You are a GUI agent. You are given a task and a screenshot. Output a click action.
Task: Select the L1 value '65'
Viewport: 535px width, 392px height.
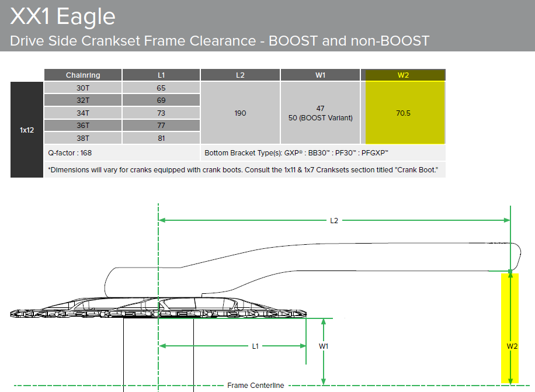click(161, 88)
